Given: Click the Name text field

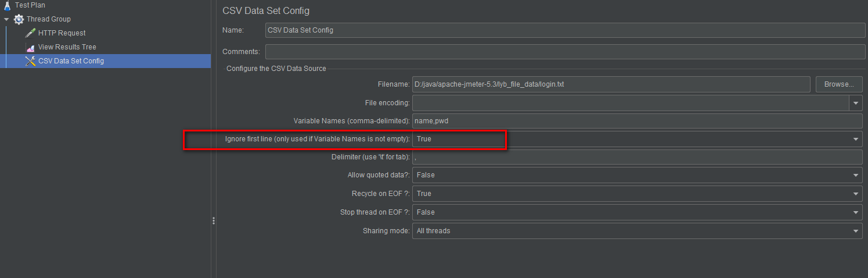Looking at the screenshot, I should pyautogui.click(x=563, y=30).
